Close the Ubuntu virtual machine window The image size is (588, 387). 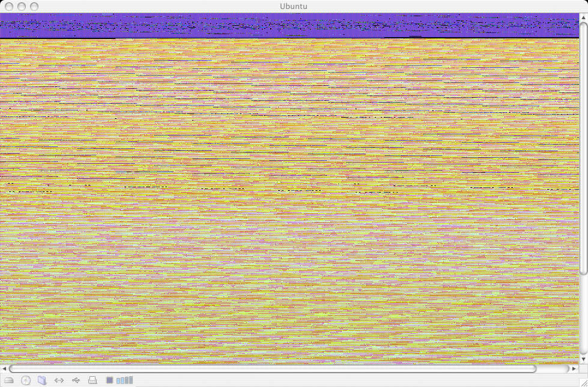point(8,6)
